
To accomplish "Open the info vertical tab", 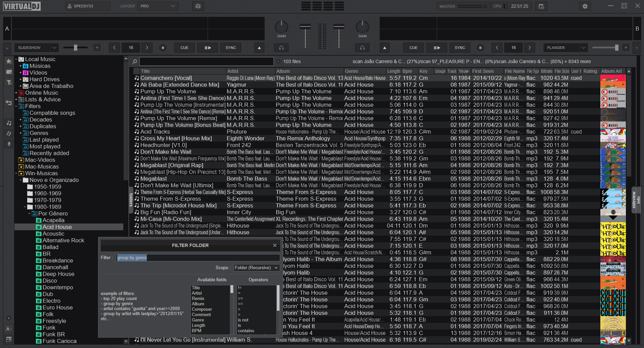I will 639,200.
